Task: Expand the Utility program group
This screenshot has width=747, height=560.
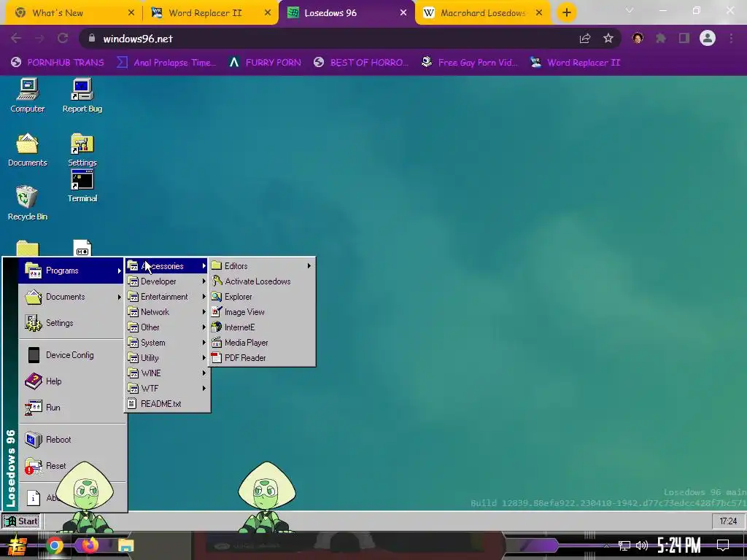Action: pyautogui.click(x=167, y=357)
